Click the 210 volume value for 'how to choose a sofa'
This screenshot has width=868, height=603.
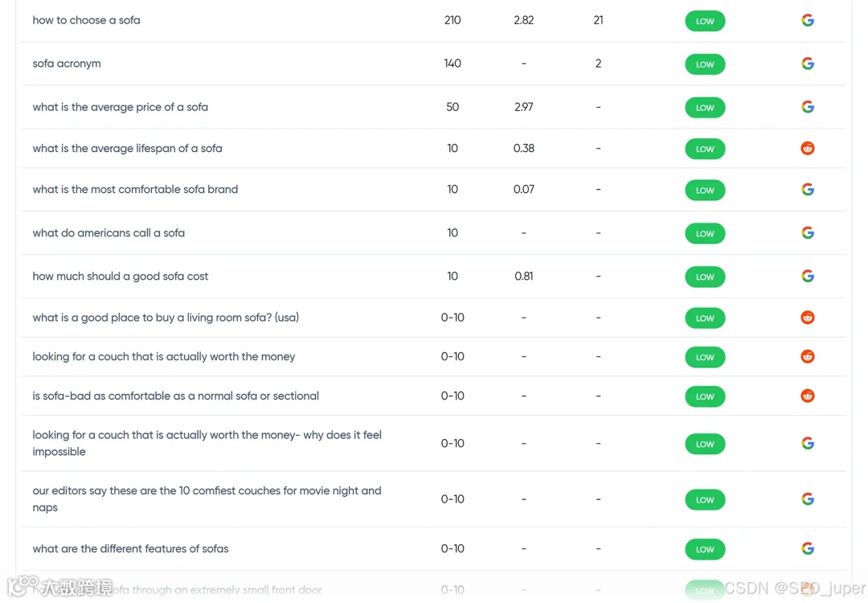[452, 20]
